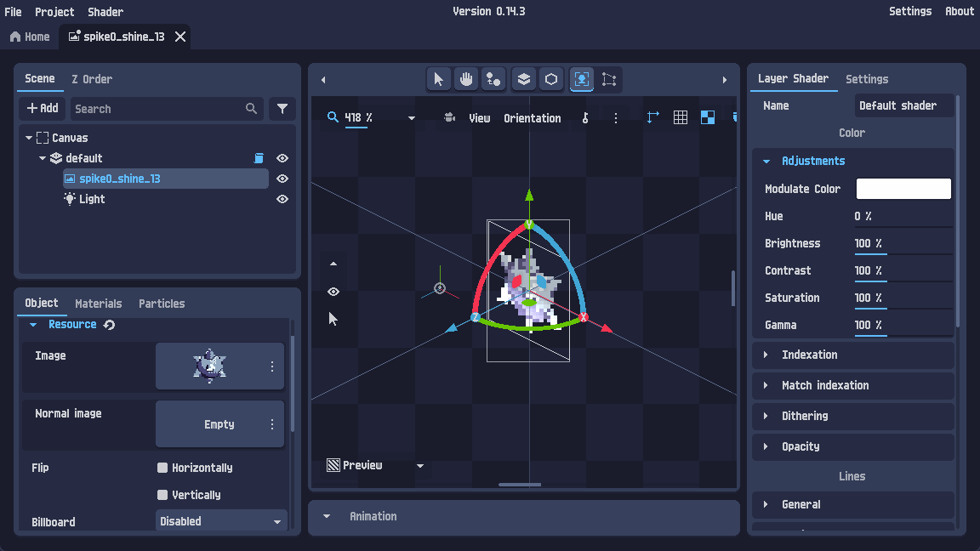Activate the hand pan tool
980x551 pixels.
coord(466,79)
